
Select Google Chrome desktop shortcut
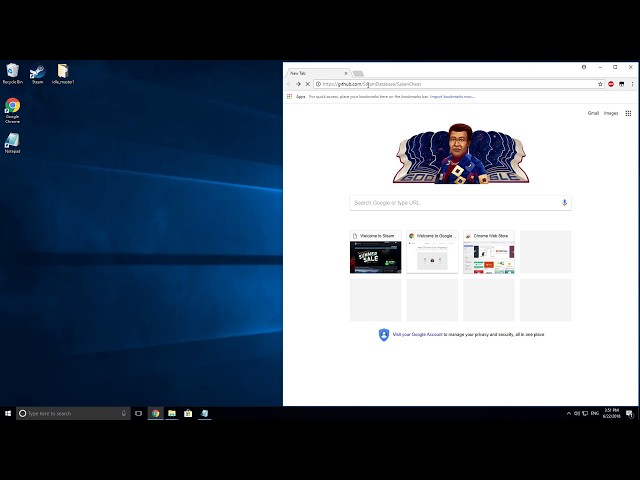point(12,111)
